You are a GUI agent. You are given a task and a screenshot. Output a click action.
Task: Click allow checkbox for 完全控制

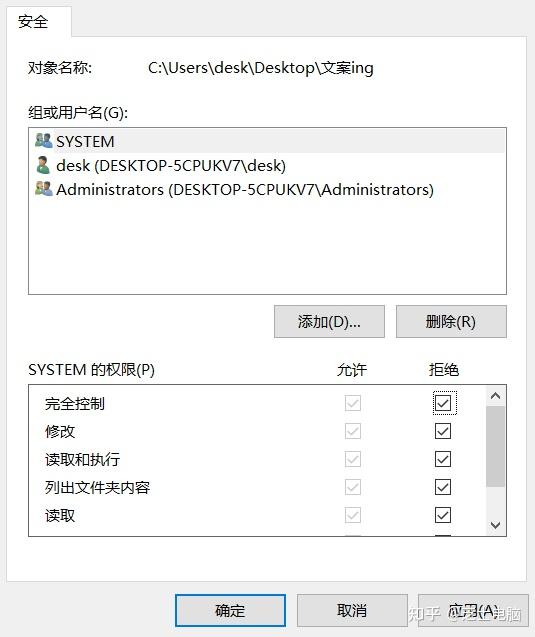[353, 403]
